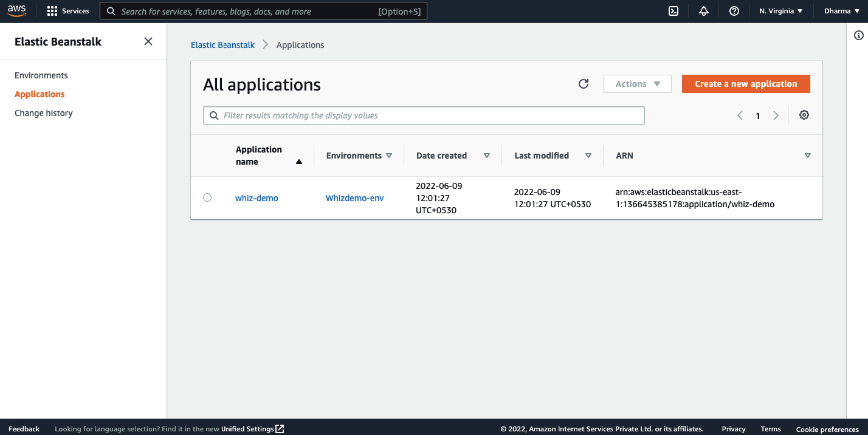
Task: Click the whiz-demo ARN text
Action: tap(695, 198)
